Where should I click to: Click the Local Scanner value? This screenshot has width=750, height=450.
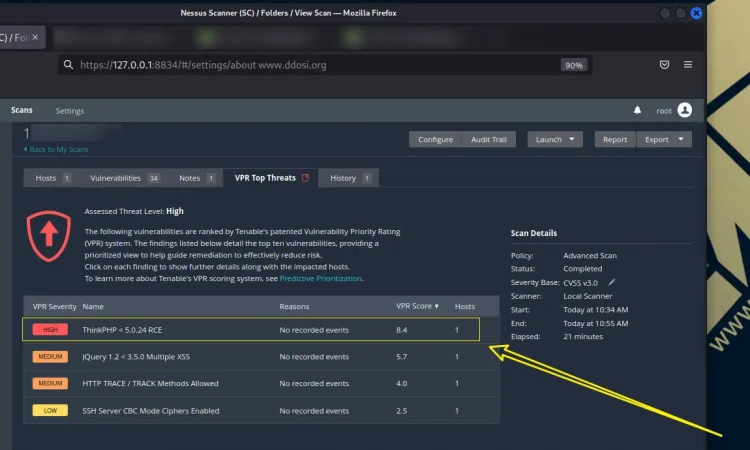coord(587,296)
